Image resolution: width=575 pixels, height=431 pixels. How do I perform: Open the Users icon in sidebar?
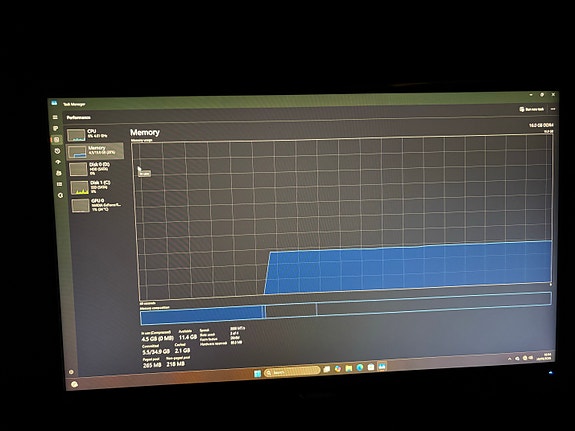[59, 173]
